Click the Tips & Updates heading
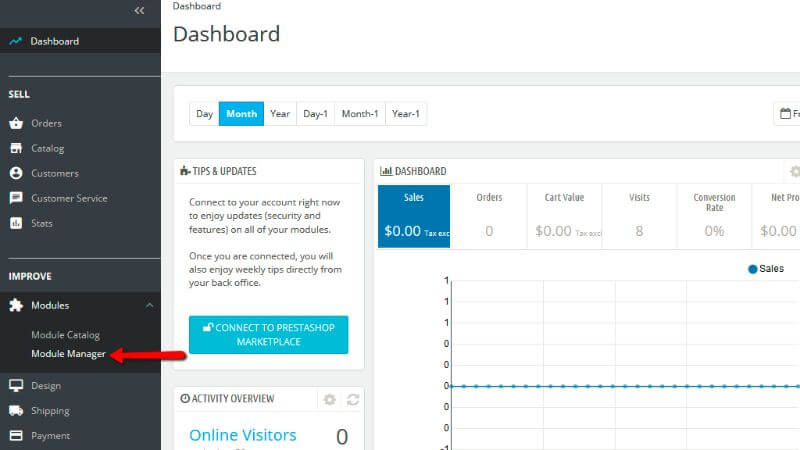This screenshot has height=450, width=800. pos(218,171)
